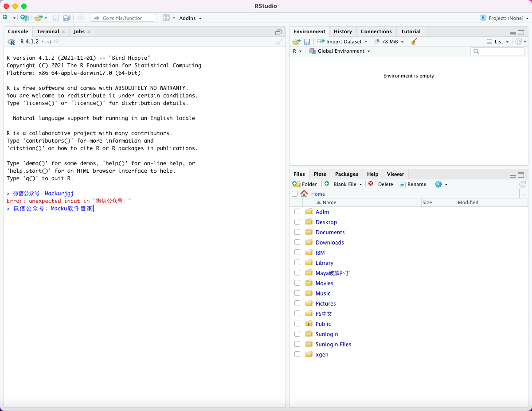Open the workspace panes layout icon
The image size is (532, 411).
coord(166,18)
